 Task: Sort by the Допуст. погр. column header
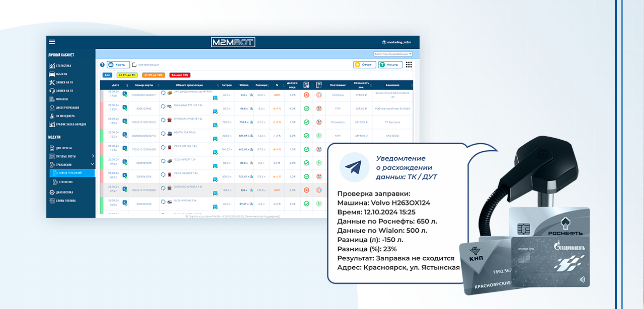tap(292, 85)
